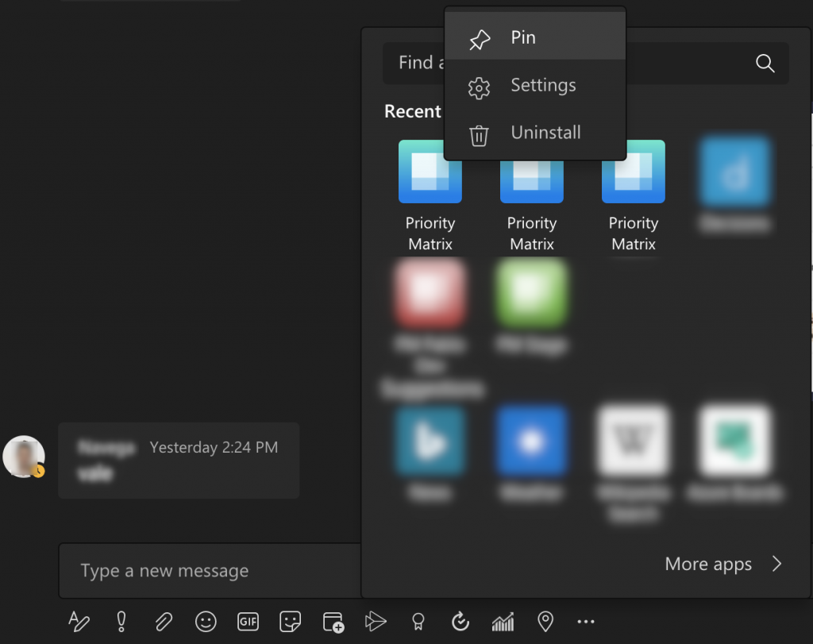The image size is (813, 644).
Task: Open more messaging extensions with the ellipsis
Action: [x=587, y=622]
